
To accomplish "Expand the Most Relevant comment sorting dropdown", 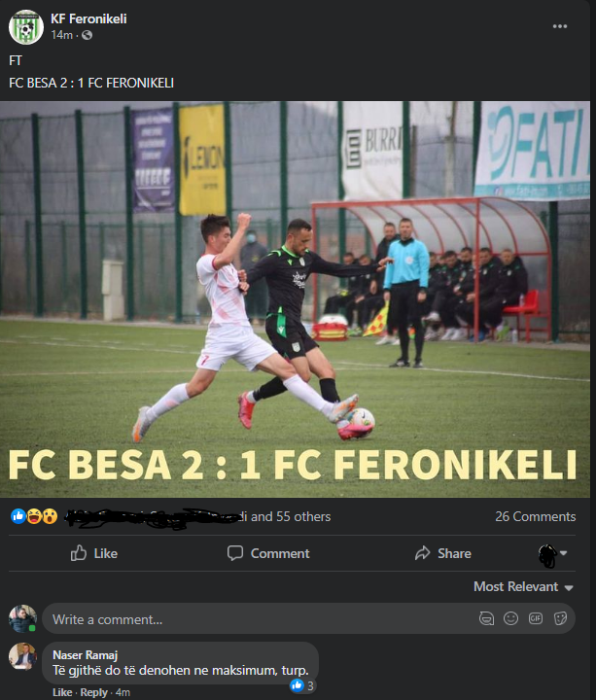I will (x=523, y=586).
